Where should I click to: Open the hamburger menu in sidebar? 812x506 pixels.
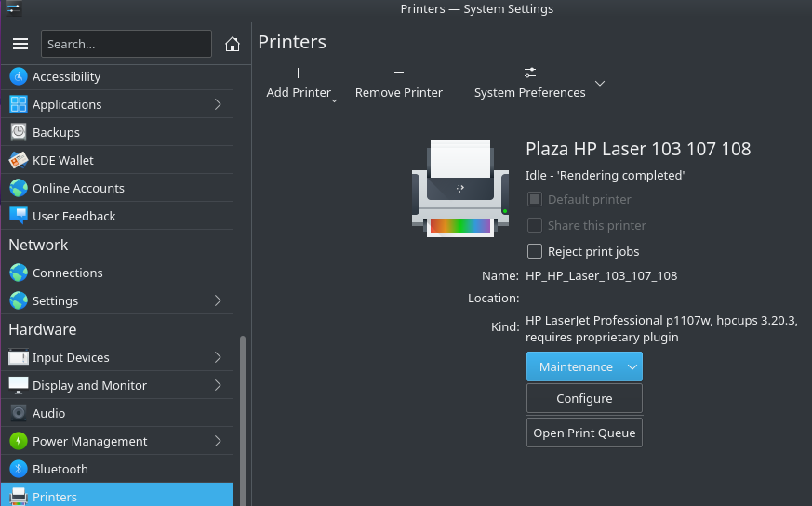pos(20,44)
